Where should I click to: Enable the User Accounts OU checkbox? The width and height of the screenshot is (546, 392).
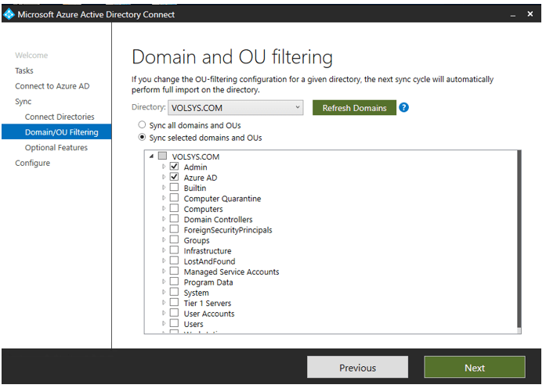[x=174, y=314]
